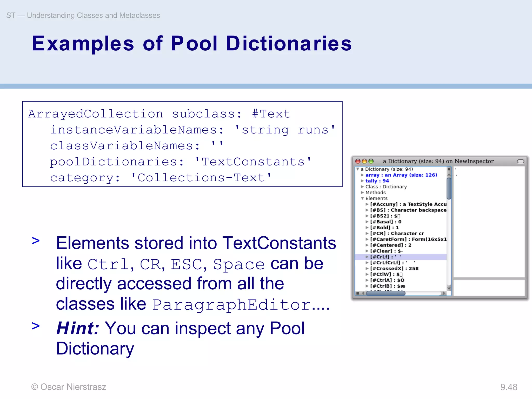Screen dimensions: 532x399
Task: Select the '[#CtrlB]' row
Action: tap(401, 286)
